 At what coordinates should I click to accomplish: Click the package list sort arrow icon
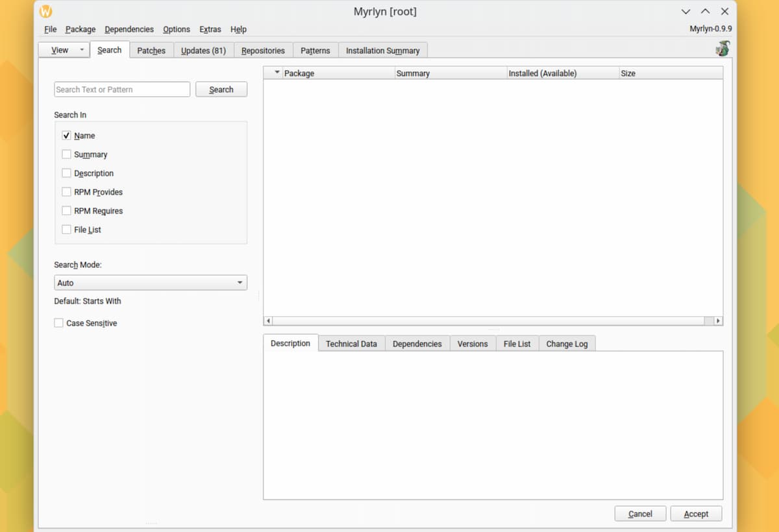click(x=277, y=73)
